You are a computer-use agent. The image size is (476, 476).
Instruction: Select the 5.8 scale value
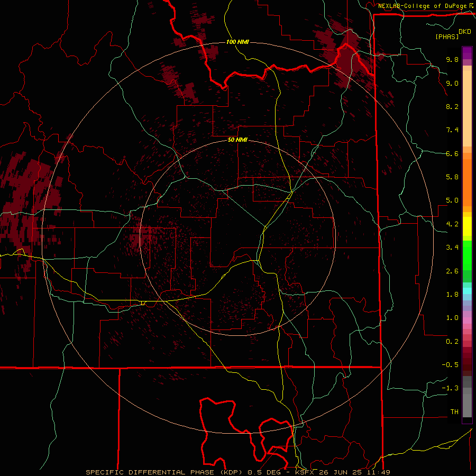pos(452,177)
